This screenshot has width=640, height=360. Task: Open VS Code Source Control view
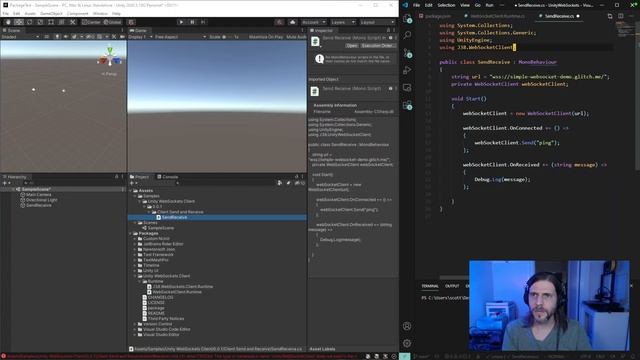point(407,53)
